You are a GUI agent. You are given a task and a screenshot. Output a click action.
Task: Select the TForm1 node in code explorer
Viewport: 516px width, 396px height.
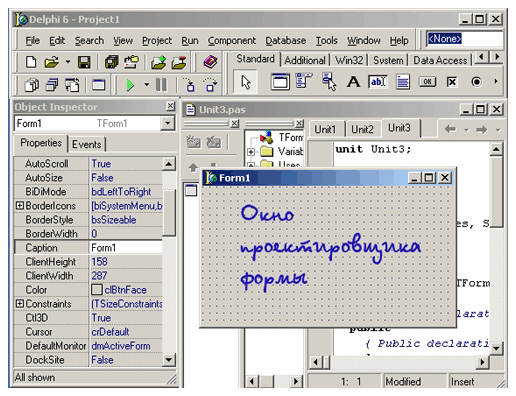point(290,137)
